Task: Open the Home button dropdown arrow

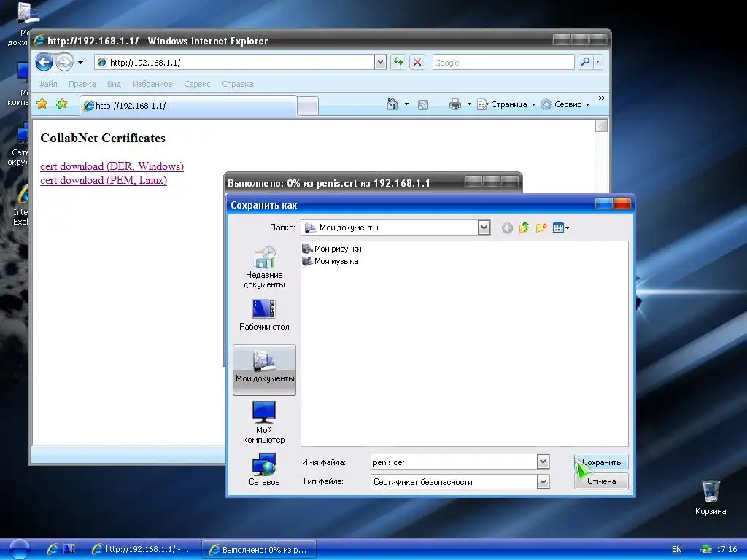Action: 406,104
